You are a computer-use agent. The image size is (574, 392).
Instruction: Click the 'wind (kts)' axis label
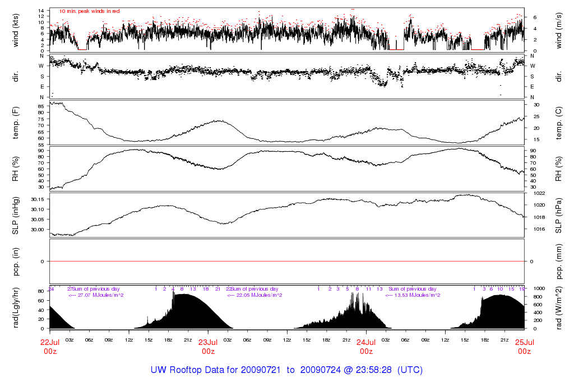pos(16,30)
